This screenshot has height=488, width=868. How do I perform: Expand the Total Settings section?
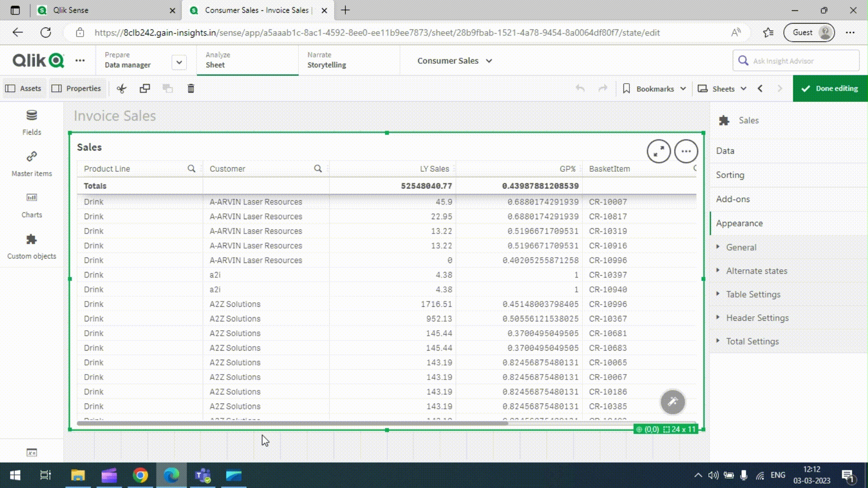click(789, 341)
